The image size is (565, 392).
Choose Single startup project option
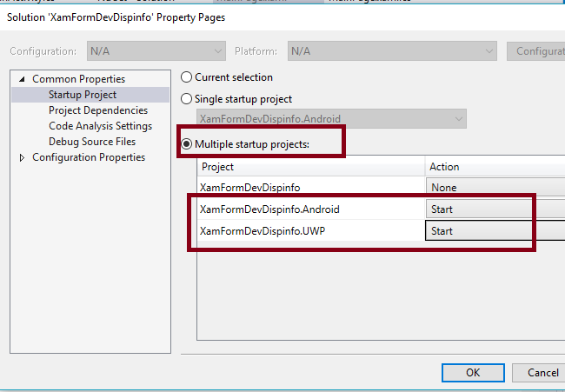tap(186, 99)
